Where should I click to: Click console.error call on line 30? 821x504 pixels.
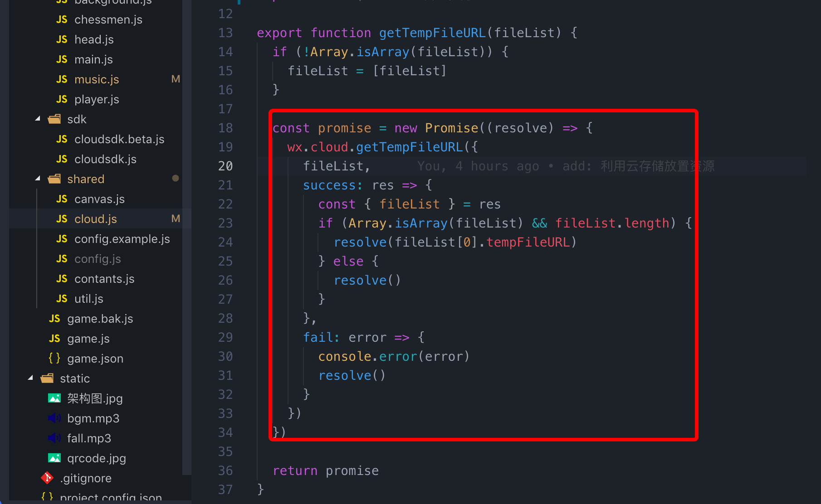394,356
